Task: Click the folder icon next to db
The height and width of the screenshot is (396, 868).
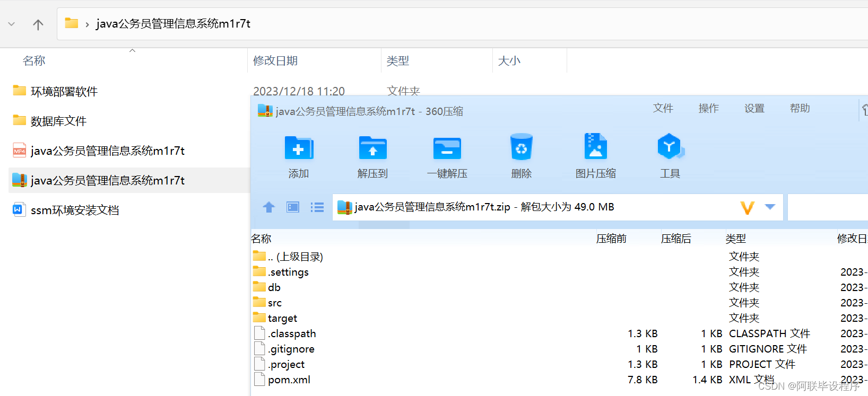Action: [x=259, y=287]
